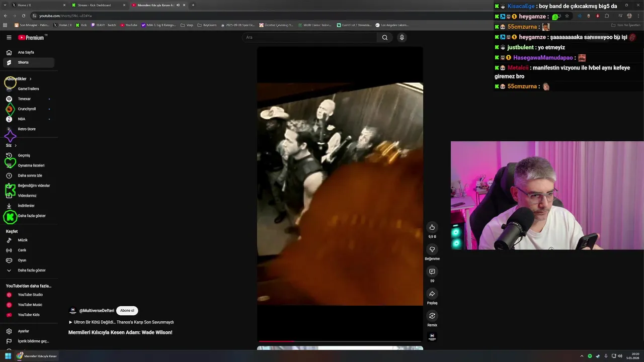Mute the YouTube tab speaker icon
This screenshot has width=644, height=362.
coord(178,5)
